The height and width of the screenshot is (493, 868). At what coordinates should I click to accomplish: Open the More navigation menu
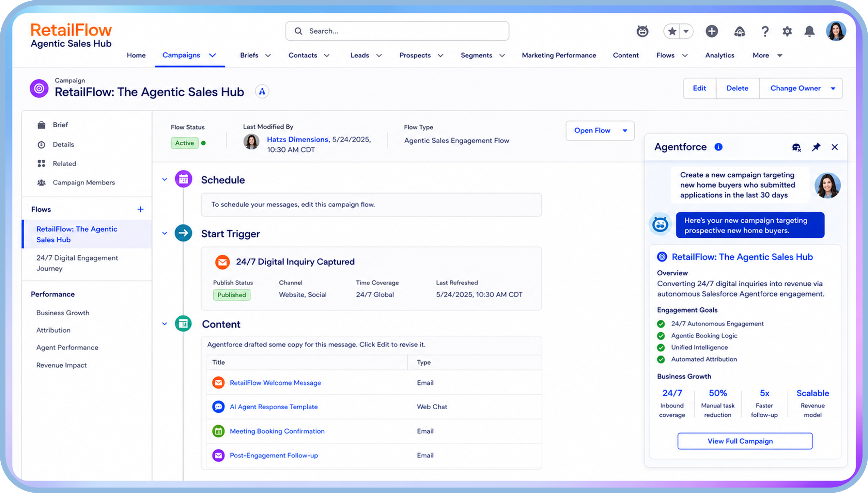coord(767,55)
